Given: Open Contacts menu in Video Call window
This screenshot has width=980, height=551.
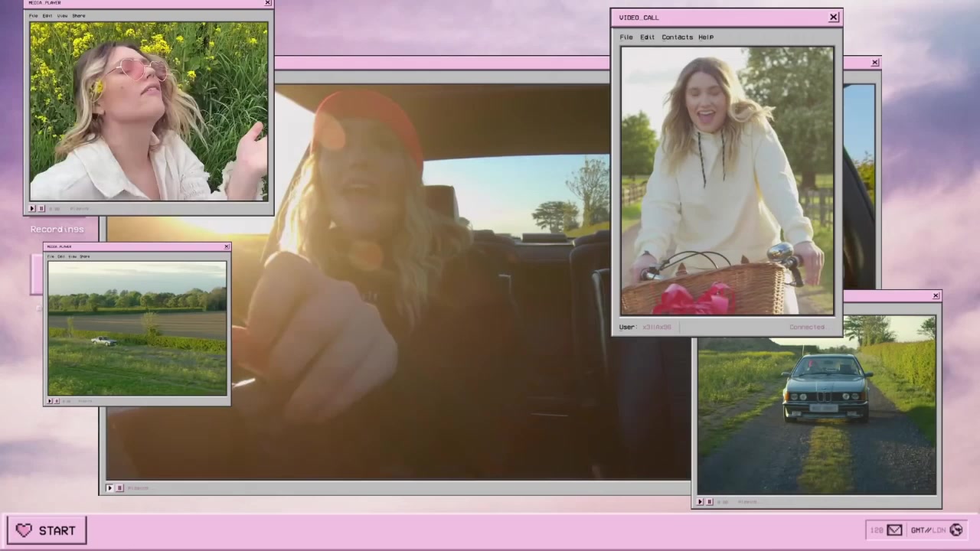Looking at the screenshot, I should pos(677,37).
